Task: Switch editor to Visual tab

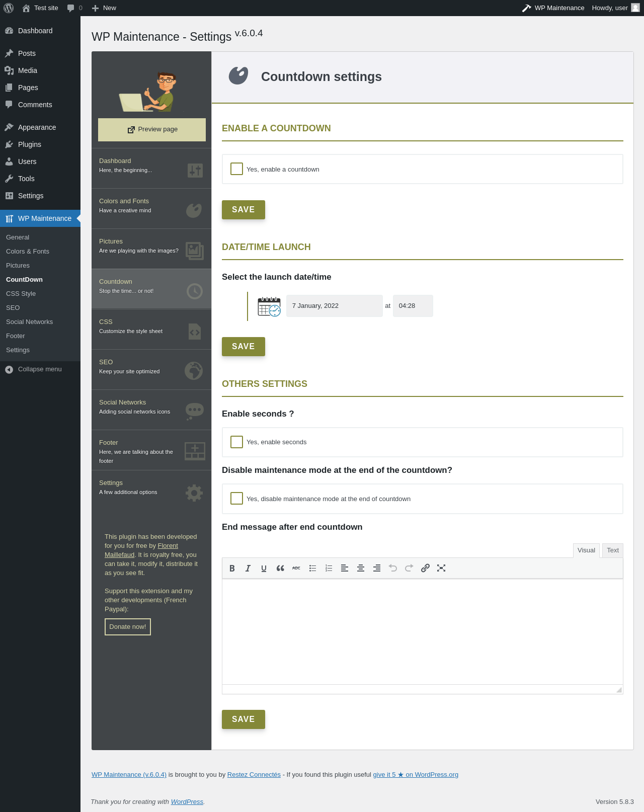Action: 586,550
